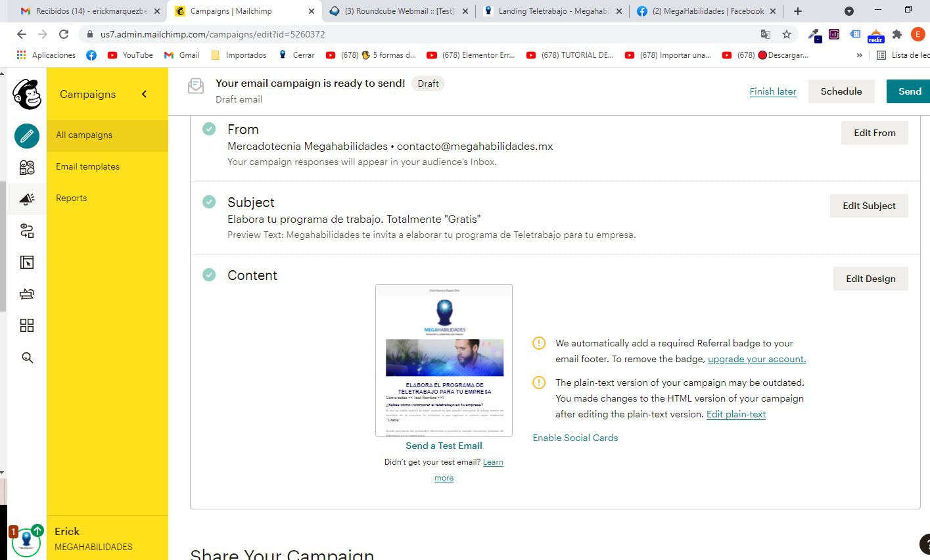
Task: Switch to the Gmail Recibidos tab
Action: (90, 11)
